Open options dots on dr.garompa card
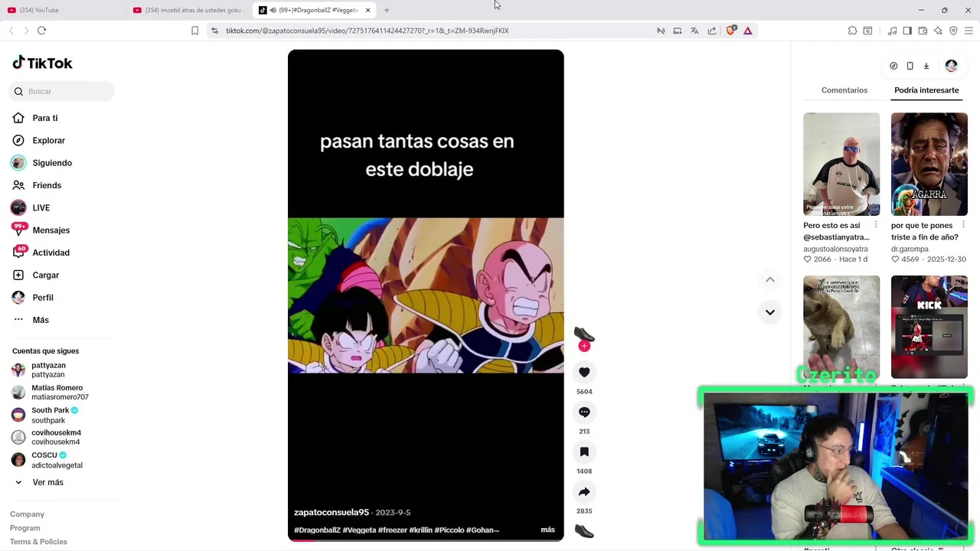This screenshot has height=551, width=980. coord(963,226)
